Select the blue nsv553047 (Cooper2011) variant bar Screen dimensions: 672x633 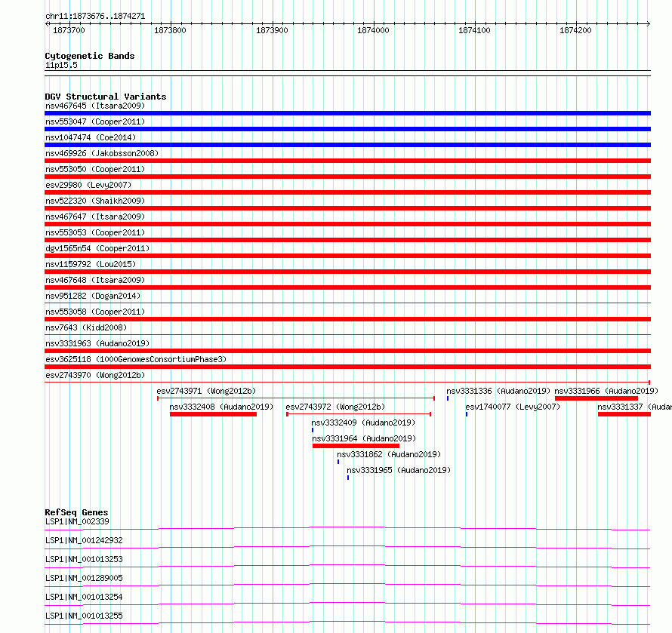(347, 129)
